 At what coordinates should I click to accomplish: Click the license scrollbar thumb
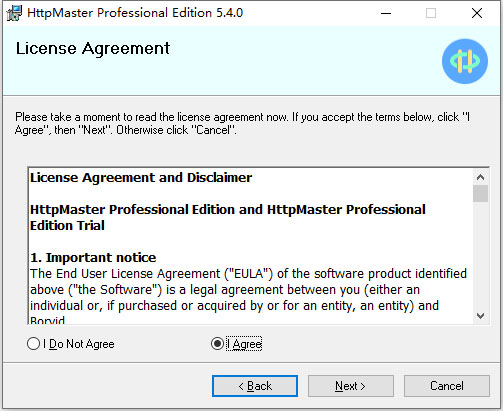[480, 194]
